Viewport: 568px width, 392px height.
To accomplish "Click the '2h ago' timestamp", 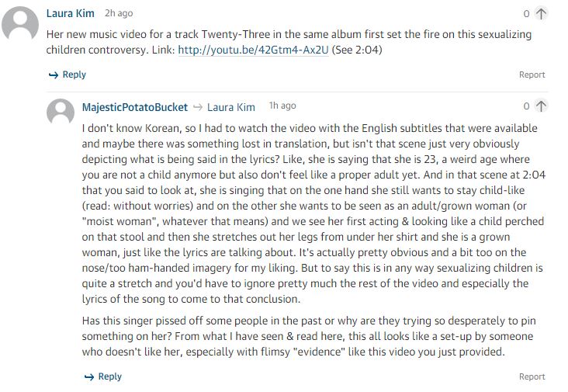I will [119, 14].
